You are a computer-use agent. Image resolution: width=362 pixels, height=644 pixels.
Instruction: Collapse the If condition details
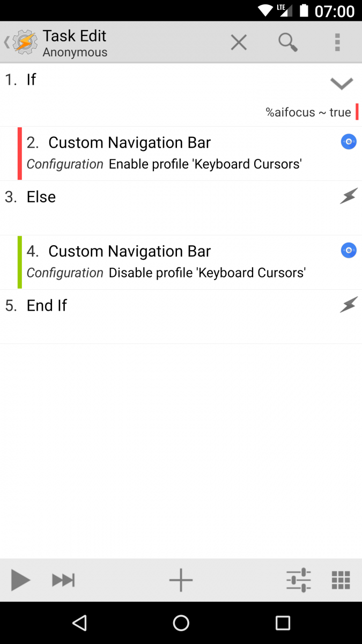tap(341, 84)
